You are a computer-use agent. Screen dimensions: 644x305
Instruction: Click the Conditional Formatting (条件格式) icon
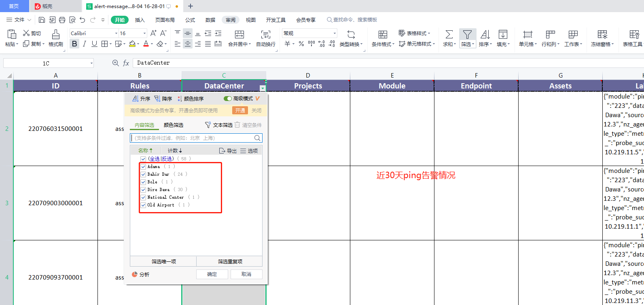pos(383,34)
